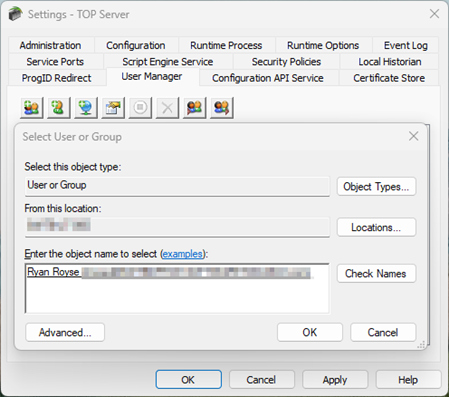Click the User or Group object type field
The width and height of the screenshot is (449, 397).
click(177, 186)
